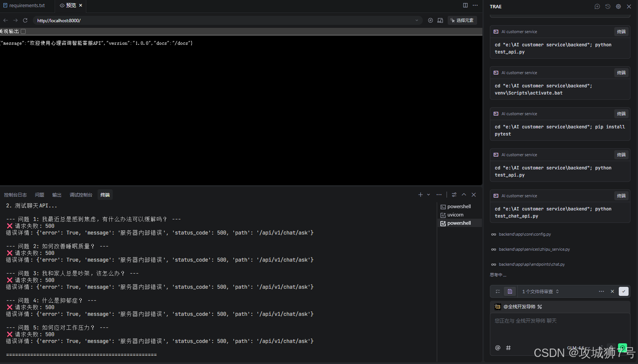This screenshot has height=364, width=638.
Task: Add a new terminal with plus icon
Action: point(420,195)
